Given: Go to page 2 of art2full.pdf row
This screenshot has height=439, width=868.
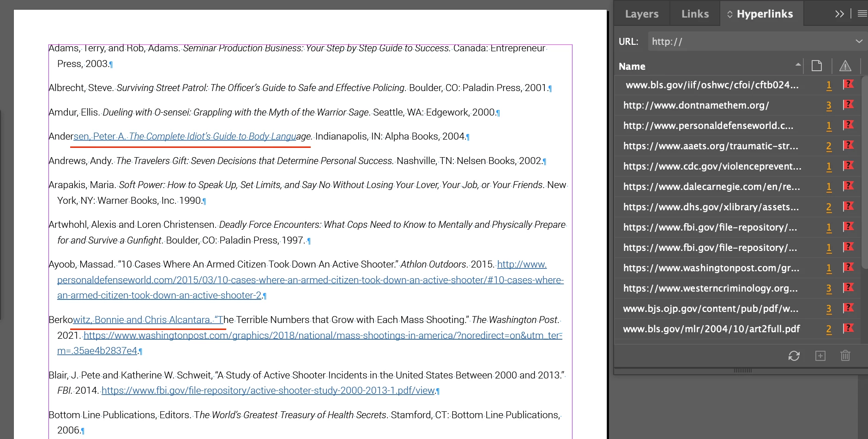Looking at the screenshot, I should 829,329.
